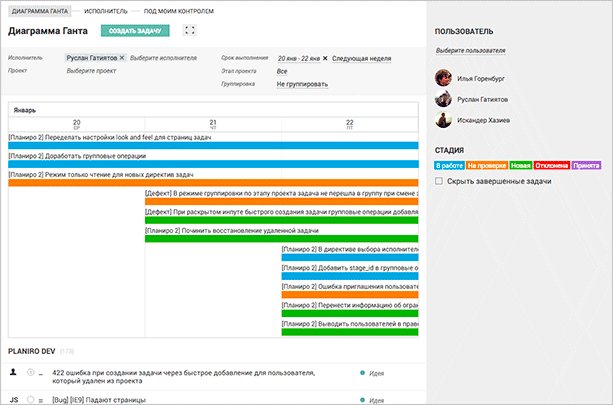Viewport: 613px width, 405px height.
Task: Select Илья Горенбург avatar
Action: click(x=443, y=78)
